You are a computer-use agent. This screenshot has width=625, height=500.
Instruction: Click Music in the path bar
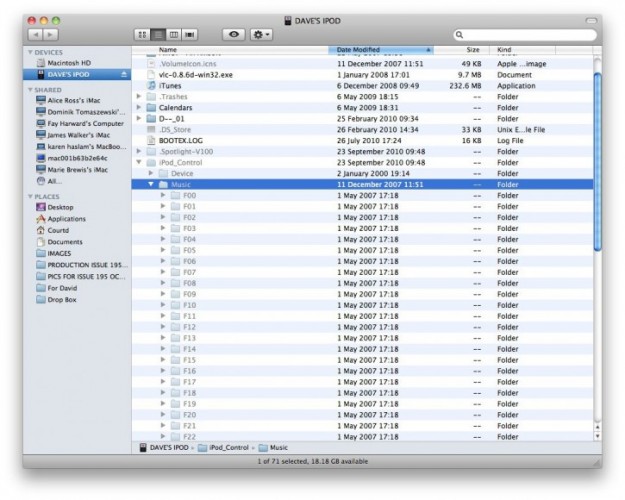click(273, 448)
